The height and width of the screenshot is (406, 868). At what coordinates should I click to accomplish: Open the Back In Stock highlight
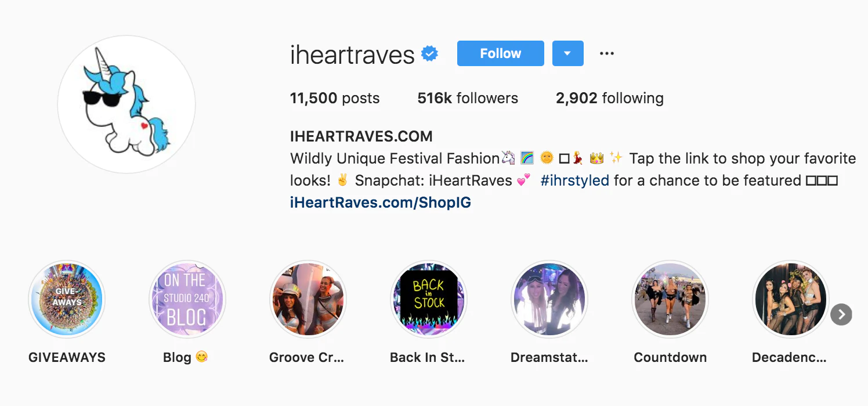click(429, 299)
